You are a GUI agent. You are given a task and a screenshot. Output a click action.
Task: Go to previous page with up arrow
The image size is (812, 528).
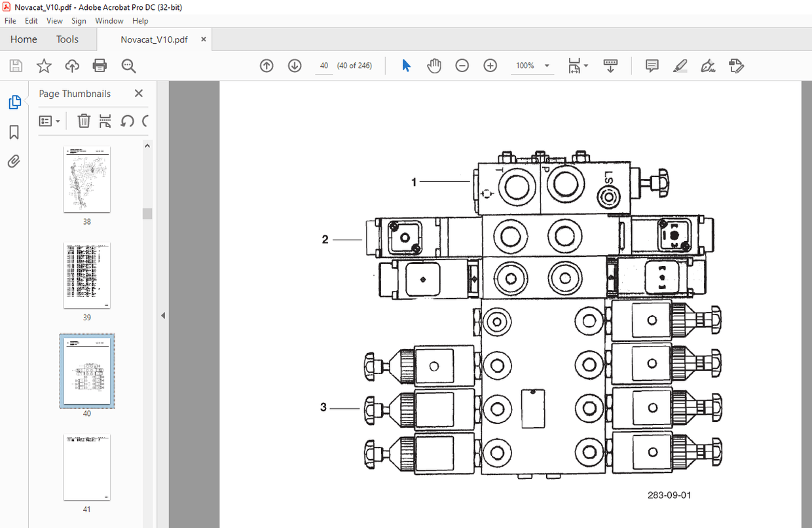tap(267, 66)
